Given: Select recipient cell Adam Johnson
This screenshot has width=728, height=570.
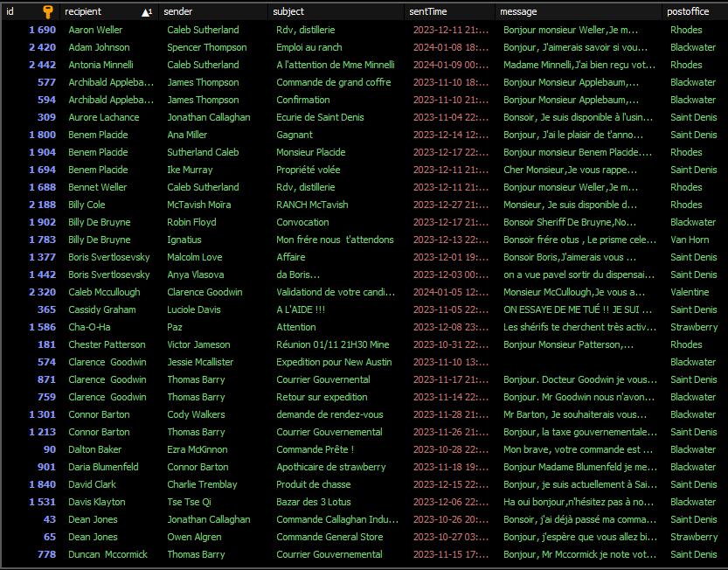Looking at the screenshot, I should [99, 47].
